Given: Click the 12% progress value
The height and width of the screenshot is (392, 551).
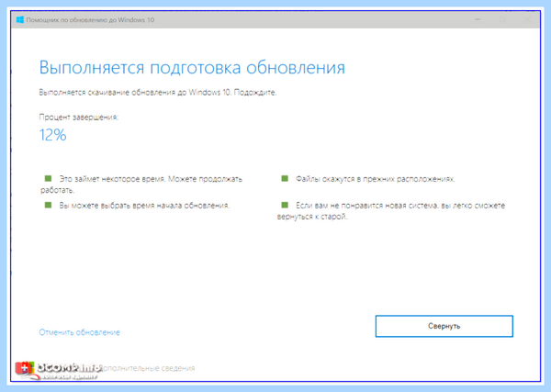Looking at the screenshot, I should 52,135.
